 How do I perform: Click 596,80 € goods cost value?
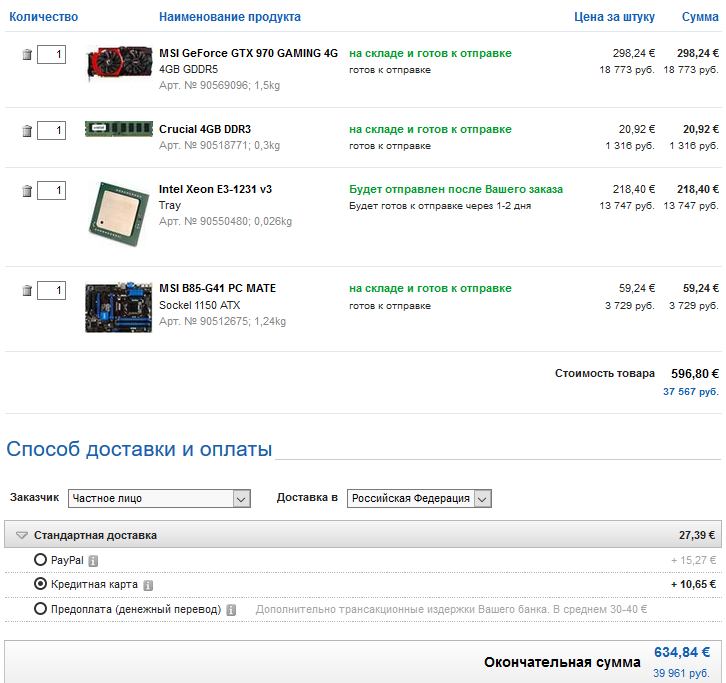(695, 374)
